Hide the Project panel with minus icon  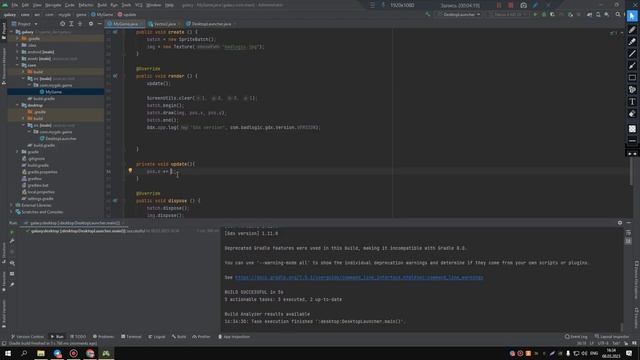click(99, 24)
